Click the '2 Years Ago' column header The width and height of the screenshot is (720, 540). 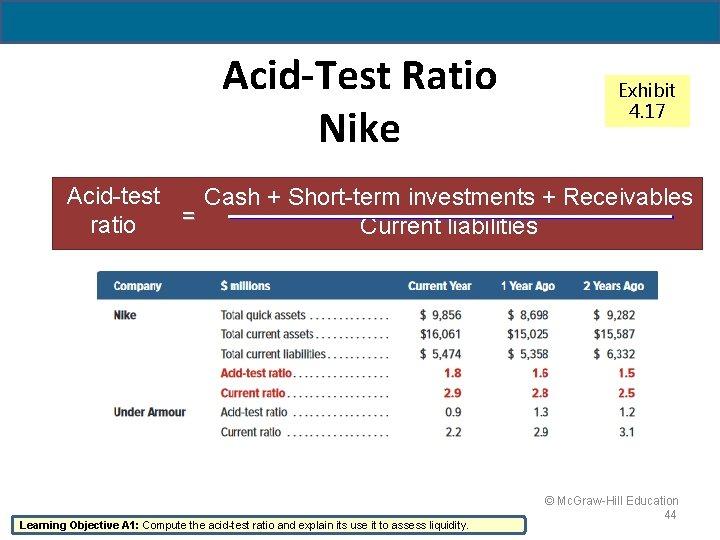click(613, 286)
